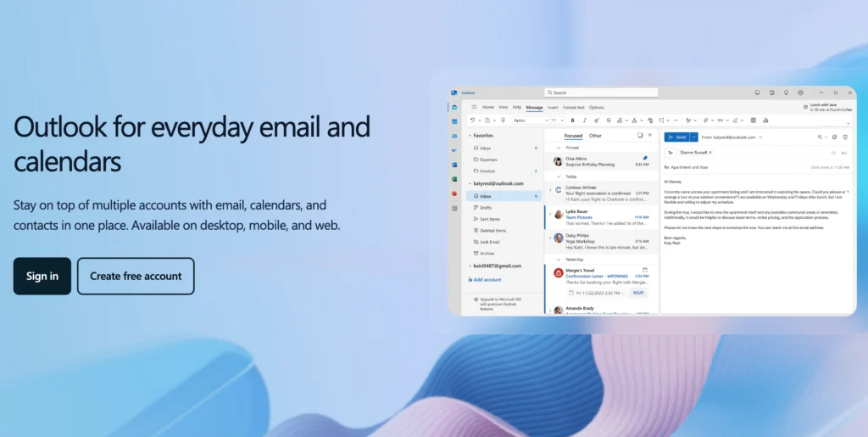
Task: Open the Send options dropdown arrow
Action: click(693, 137)
